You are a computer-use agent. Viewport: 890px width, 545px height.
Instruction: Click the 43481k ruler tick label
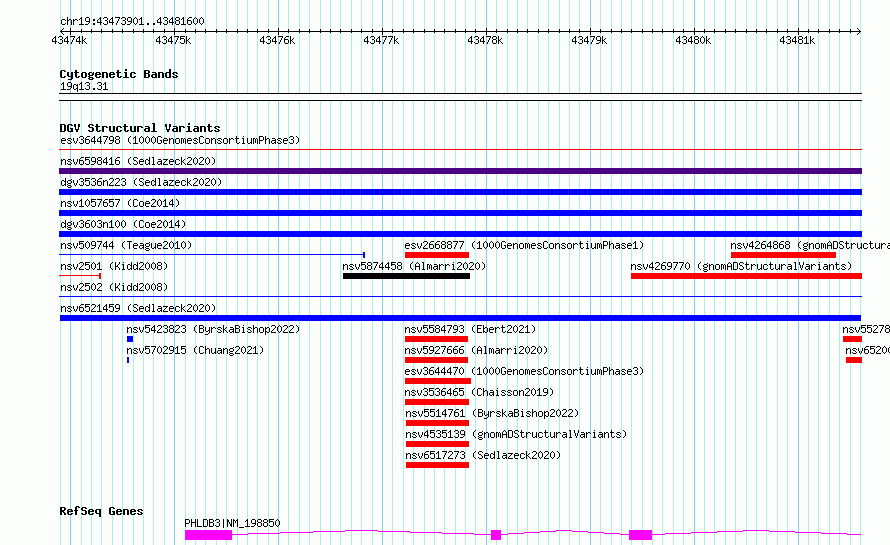pyautogui.click(x=797, y=40)
